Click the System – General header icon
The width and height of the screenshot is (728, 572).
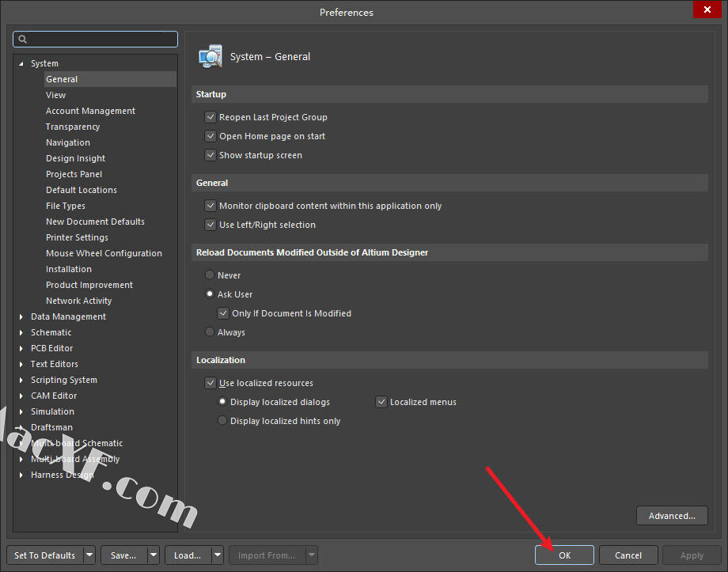pos(210,56)
